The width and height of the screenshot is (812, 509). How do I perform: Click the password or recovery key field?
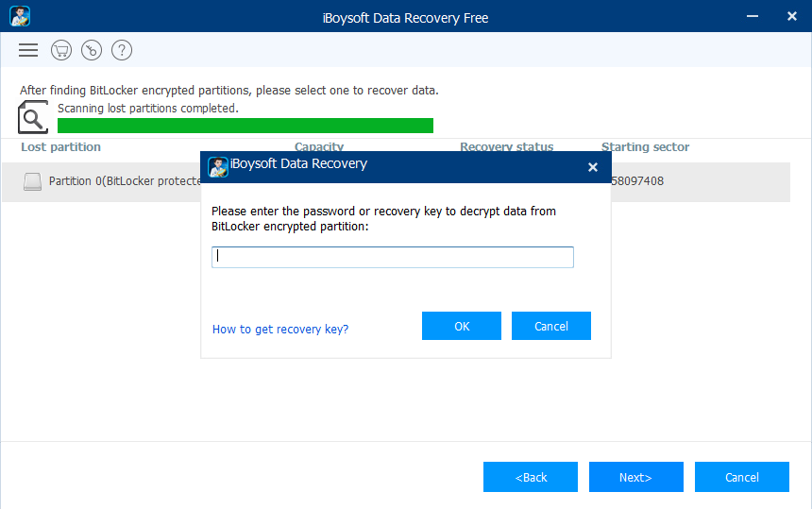pyautogui.click(x=392, y=257)
